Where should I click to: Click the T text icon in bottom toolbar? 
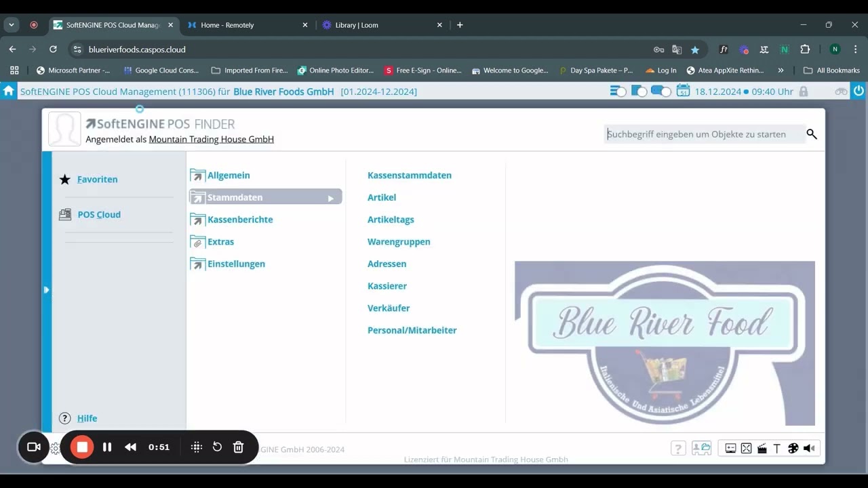[x=777, y=448]
